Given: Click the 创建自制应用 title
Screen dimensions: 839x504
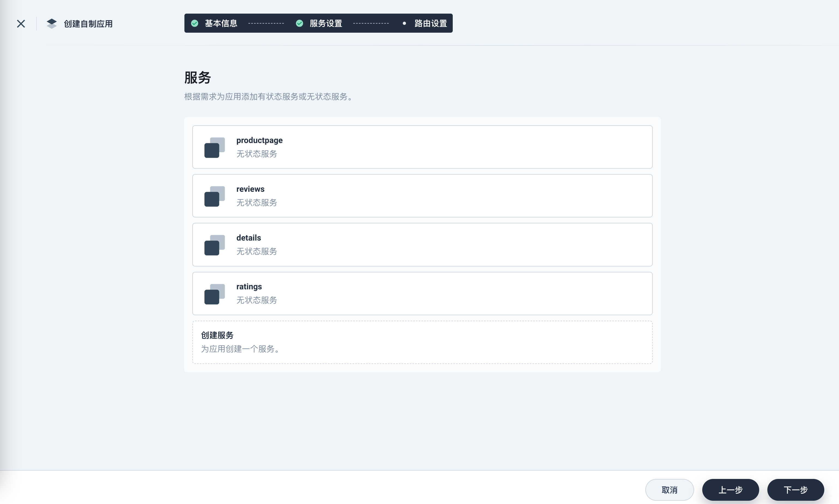Looking at the screenshot, I should coord(88,24).
